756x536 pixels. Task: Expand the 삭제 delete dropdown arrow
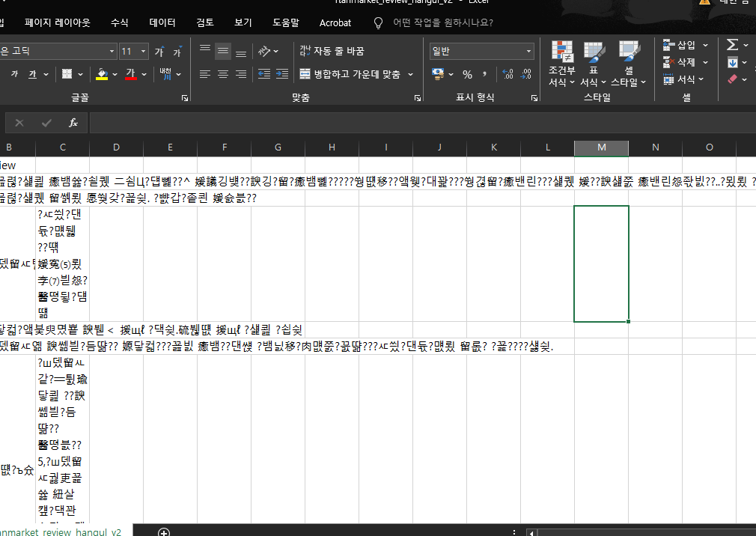[x=705, y=62]
